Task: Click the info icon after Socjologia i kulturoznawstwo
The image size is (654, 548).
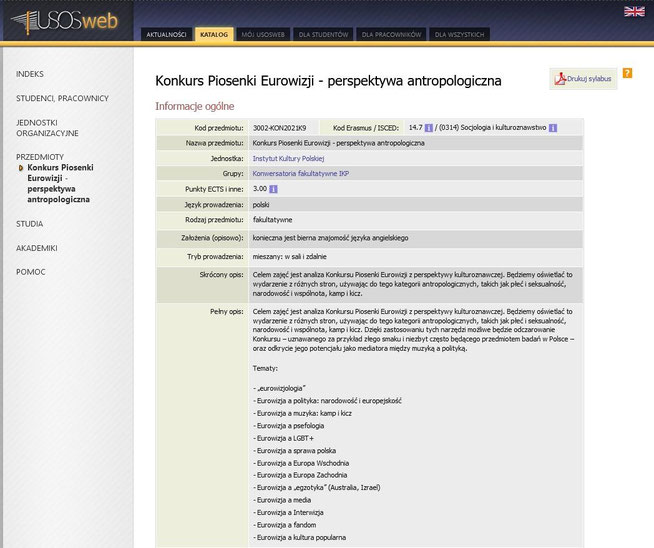Action: (552, 128)
